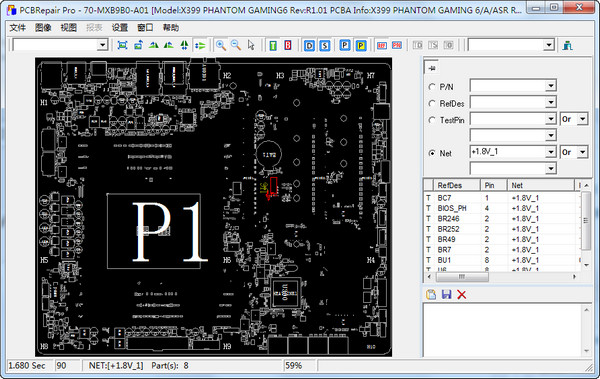Click the results list vertical scrollbar thumb
This screenshot has width=600, height=379.
click(585, 221)
